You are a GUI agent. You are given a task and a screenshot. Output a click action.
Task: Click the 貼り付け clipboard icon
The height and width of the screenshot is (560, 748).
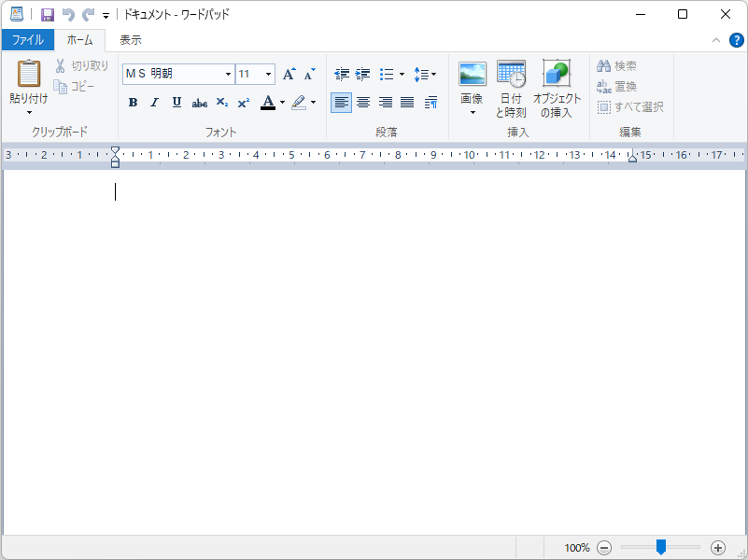pyautogui.click(x=29, y=73)
